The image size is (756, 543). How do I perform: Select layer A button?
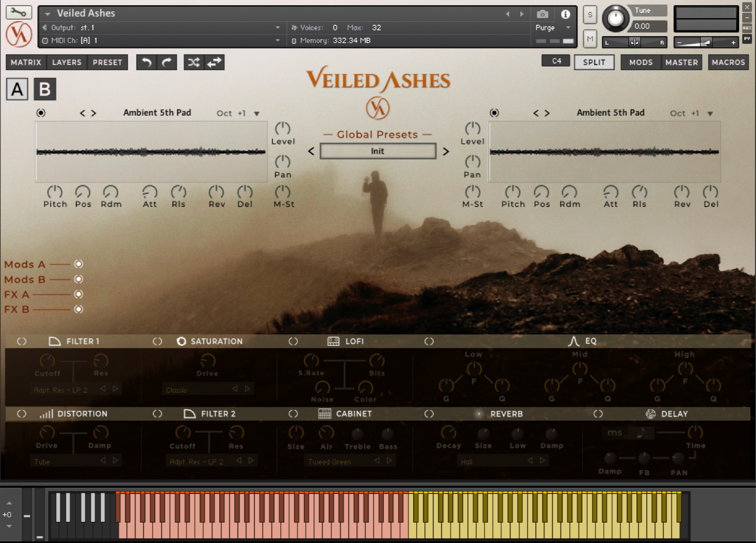click(x=17, y=89)
